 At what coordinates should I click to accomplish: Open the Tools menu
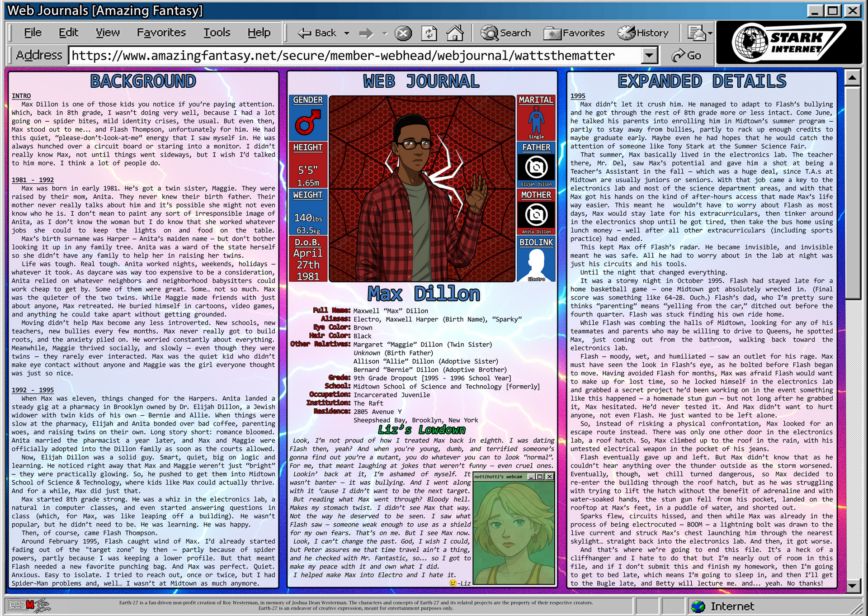point(217,33)
